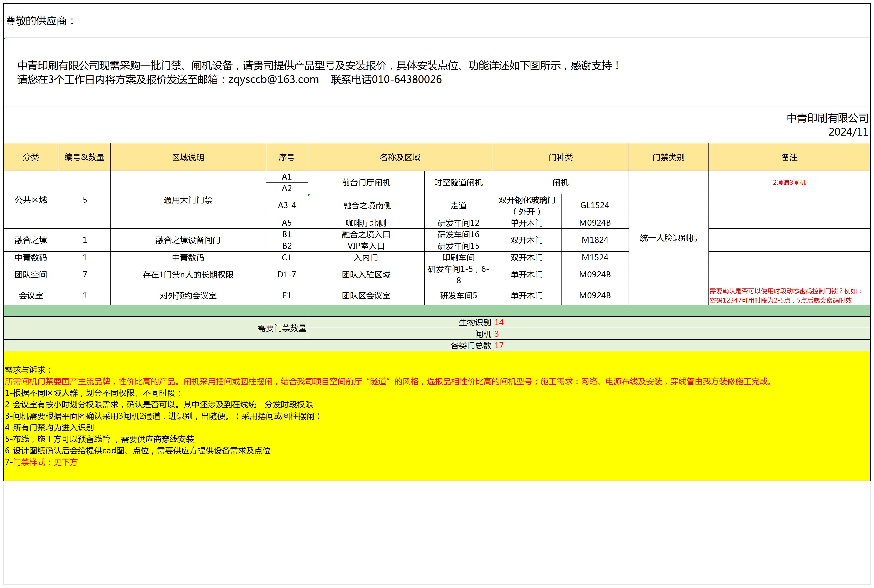Click the 2024/11 date cell

849,132
